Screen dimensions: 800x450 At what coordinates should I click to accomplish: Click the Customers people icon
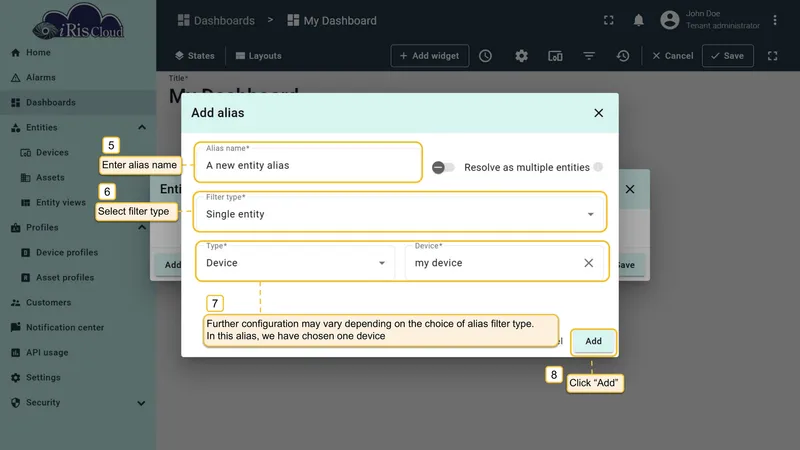pyautogui.click(x=15, y=303)
